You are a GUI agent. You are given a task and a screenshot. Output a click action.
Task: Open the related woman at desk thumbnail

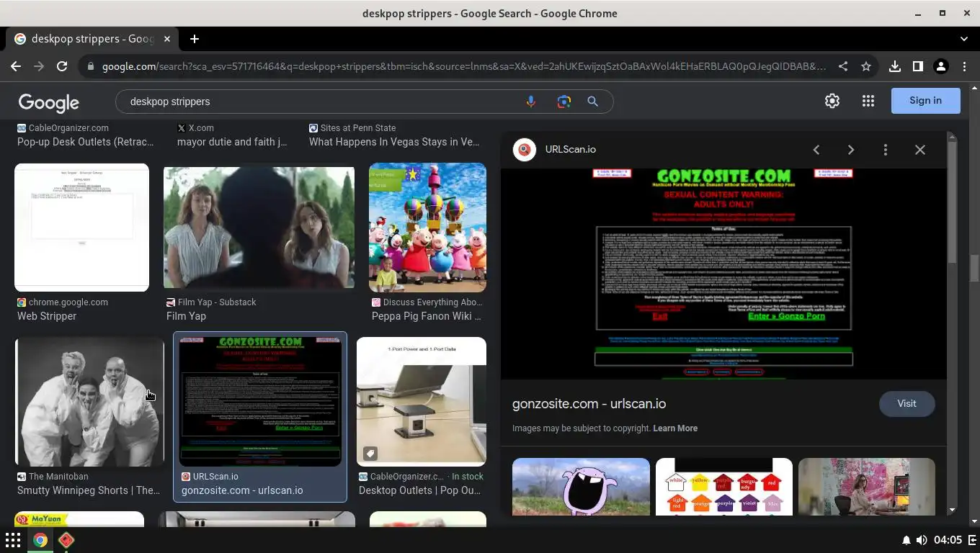click(866, 487)
